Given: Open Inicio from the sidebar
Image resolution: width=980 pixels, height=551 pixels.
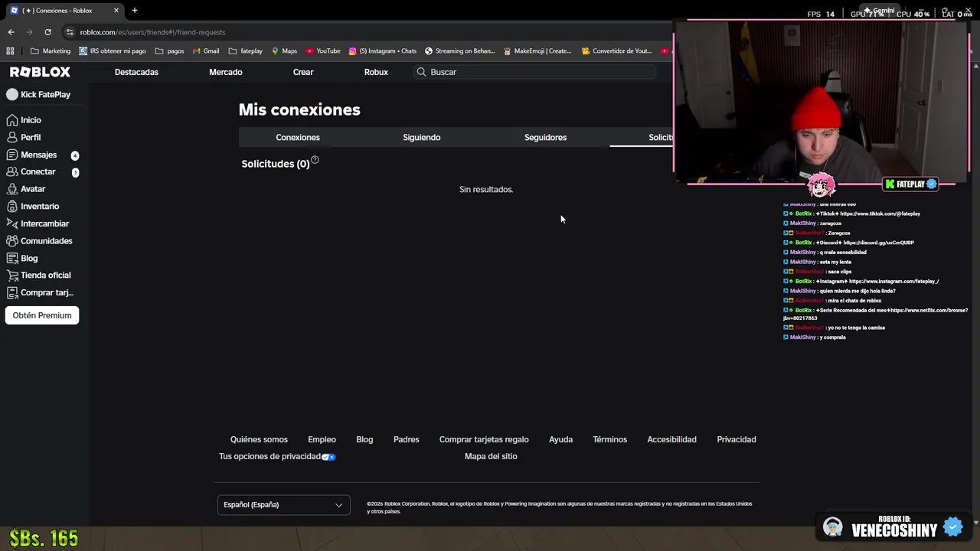Looking at the screenshot, I should coord(24,120).
